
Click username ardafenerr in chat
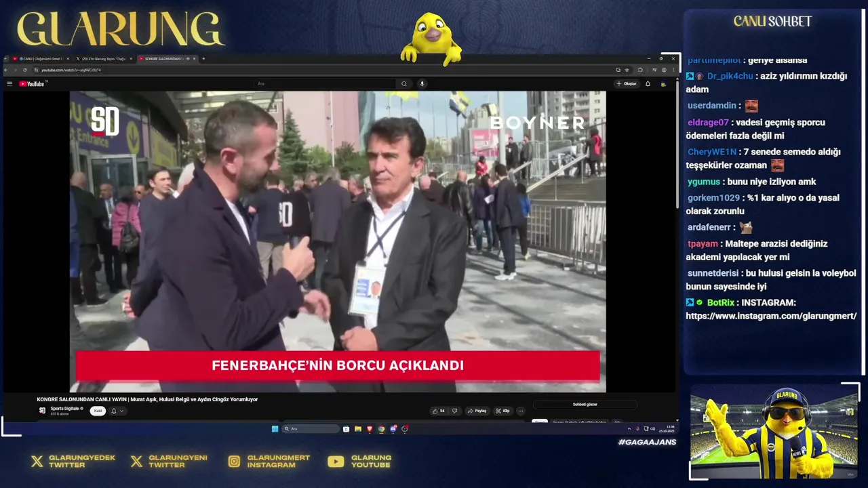[710, 228]
